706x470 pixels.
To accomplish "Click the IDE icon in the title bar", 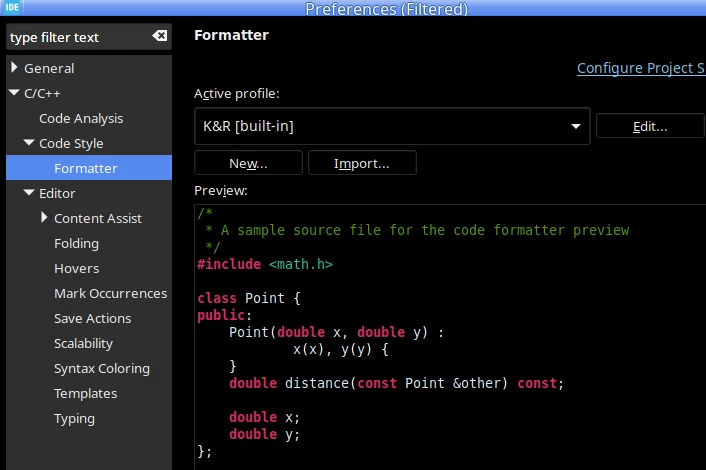I will point(12,7).
